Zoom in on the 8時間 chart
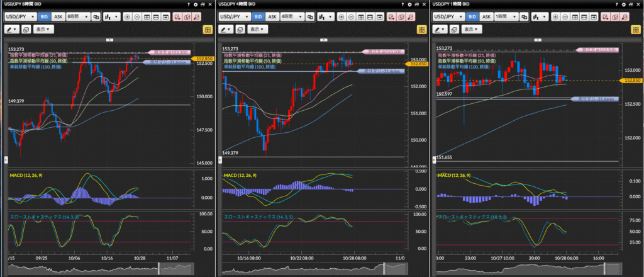Viewport: 644px width, 277px height. click(128, 17)
